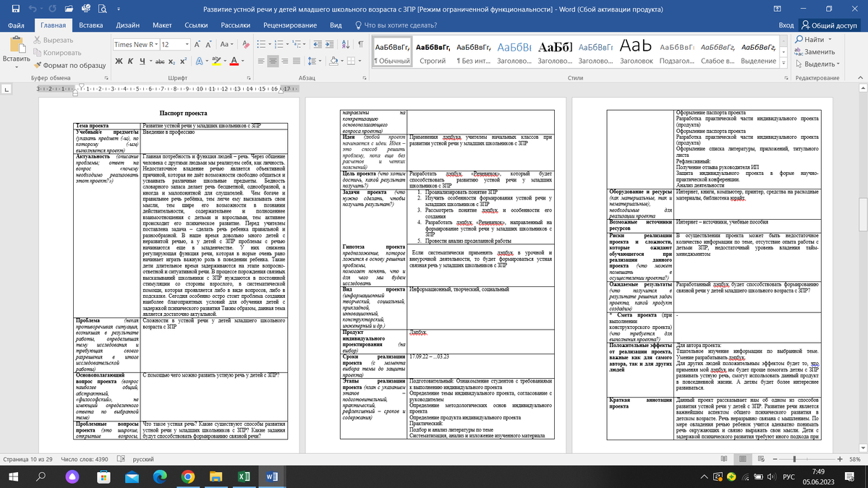Cut selection with Вырезать
Viewport: 868px width, 488px height.
pyautogui.click(x=53, y=40)
